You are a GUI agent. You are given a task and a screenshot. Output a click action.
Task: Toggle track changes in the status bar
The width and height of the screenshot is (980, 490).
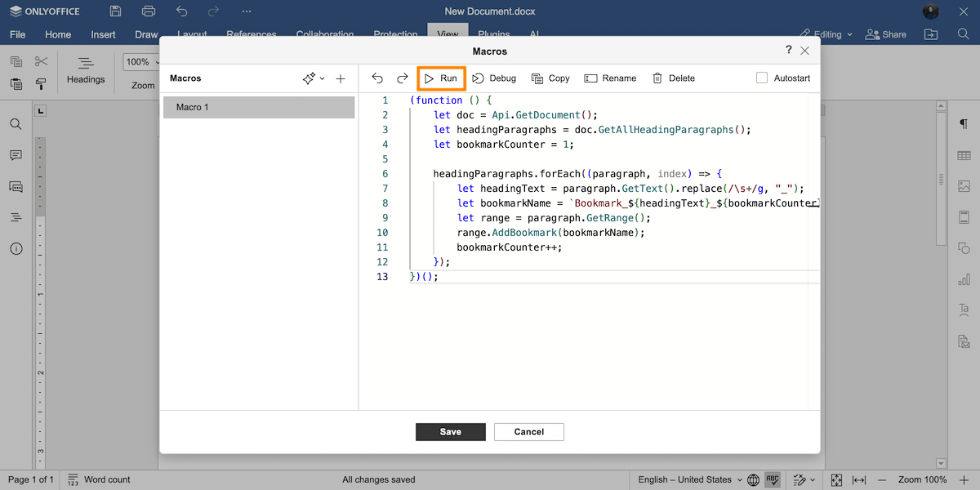point(801,480)
